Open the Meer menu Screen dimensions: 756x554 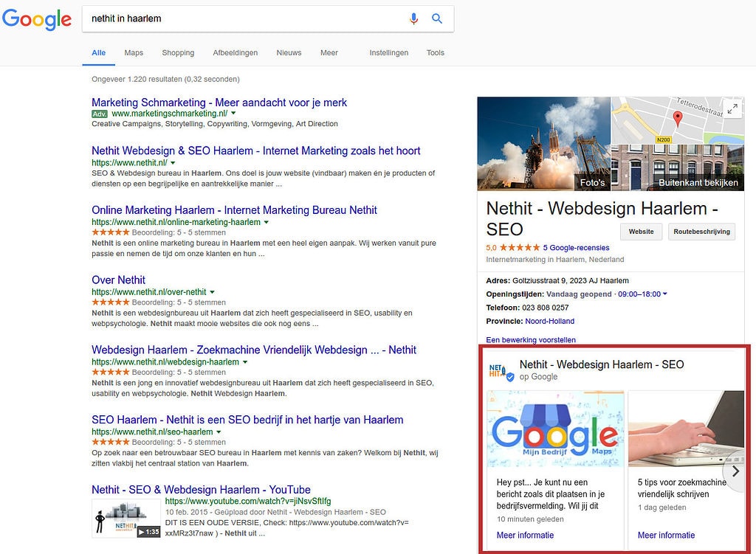(329, 52)
